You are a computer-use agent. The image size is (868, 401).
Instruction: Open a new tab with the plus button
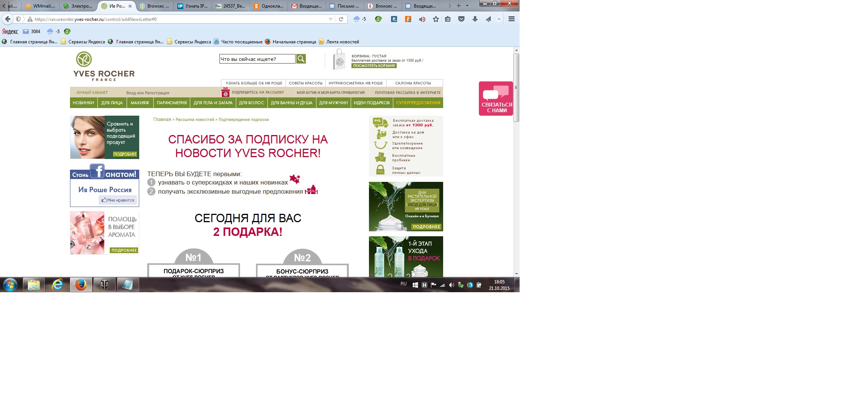pyautogui.click(x=459, y=6)
